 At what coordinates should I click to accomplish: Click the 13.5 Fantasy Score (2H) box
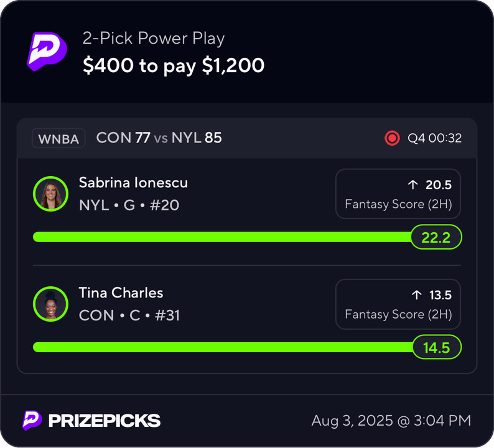click(x=398, y=304)
